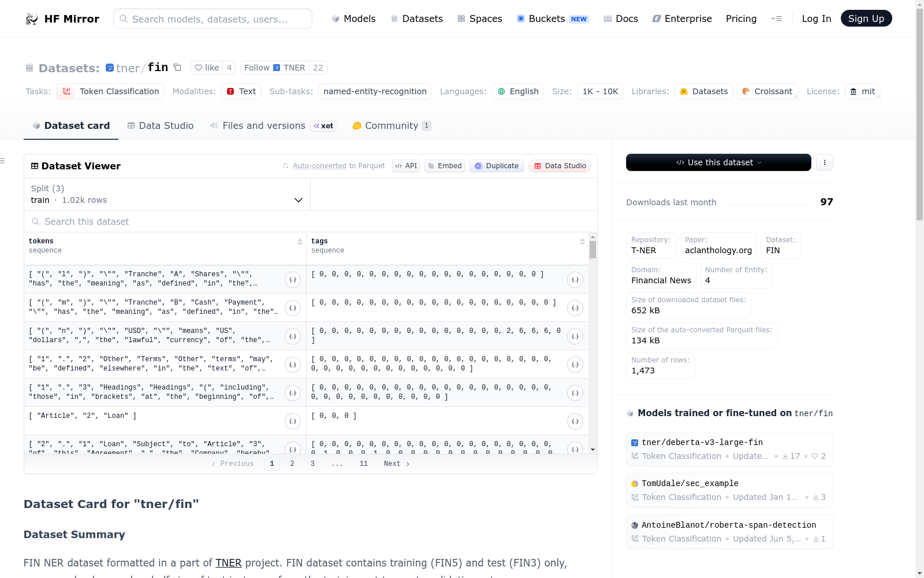Go to page 2 of the dataset

(x=292, y=464)
